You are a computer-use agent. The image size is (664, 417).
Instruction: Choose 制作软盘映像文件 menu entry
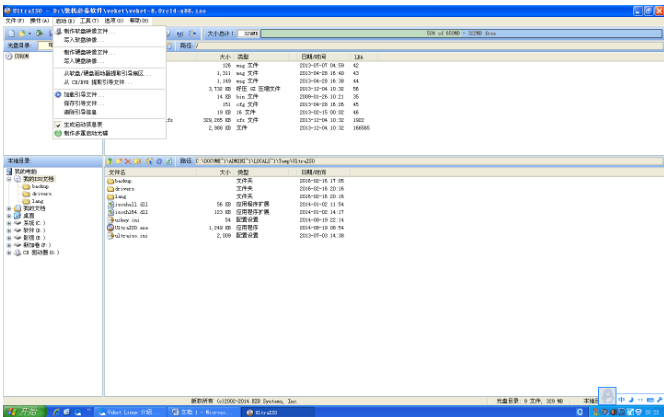(x=110, y=31)
